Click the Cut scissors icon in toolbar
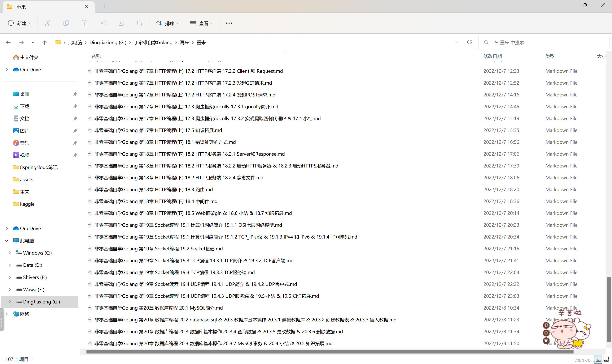Viewport: 612px width, 364px height. pos(48,23)
